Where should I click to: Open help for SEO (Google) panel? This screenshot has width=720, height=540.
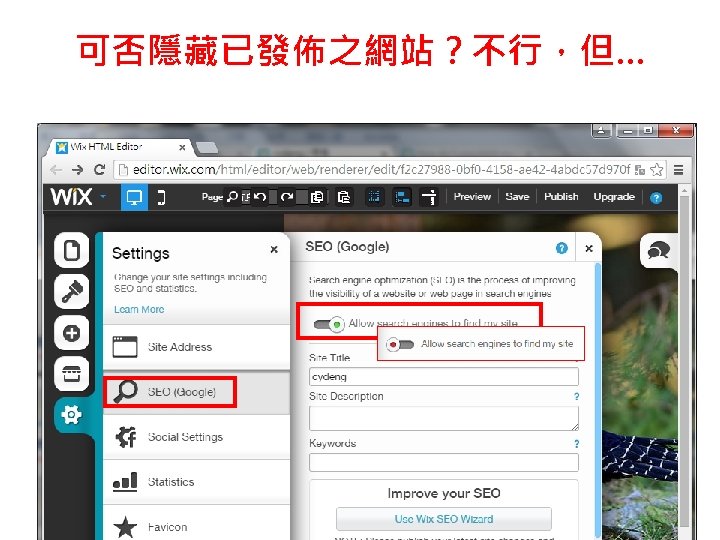point(561,248)
